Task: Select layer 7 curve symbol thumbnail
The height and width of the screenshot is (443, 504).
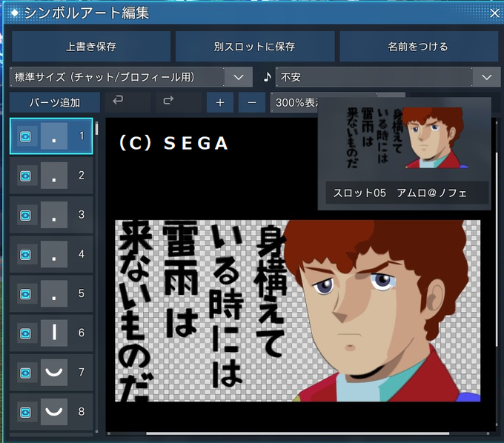Action: coord(54,373)
